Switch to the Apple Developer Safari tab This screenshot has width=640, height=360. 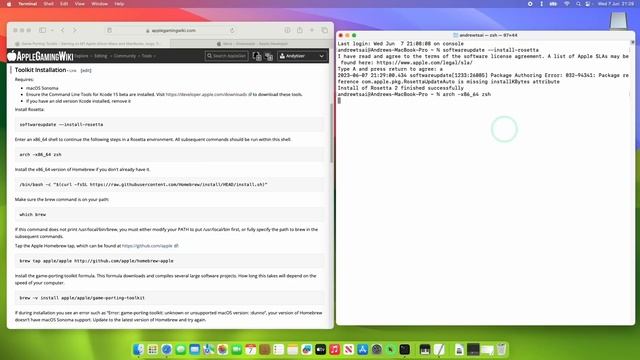click(x=252, y=44)
